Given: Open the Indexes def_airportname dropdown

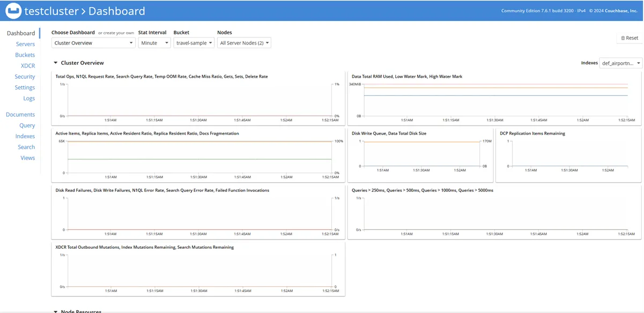Looking at the screenshot, I should click(620, 63).
